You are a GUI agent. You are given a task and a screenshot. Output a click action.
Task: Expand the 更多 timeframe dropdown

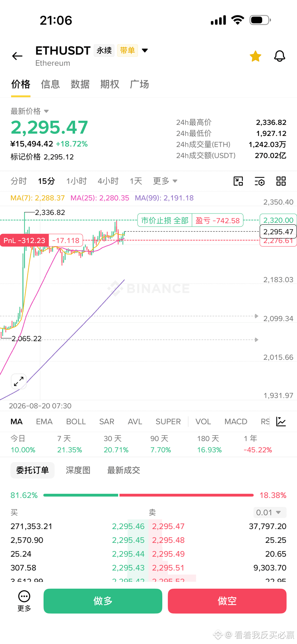(x=165, y=181)
